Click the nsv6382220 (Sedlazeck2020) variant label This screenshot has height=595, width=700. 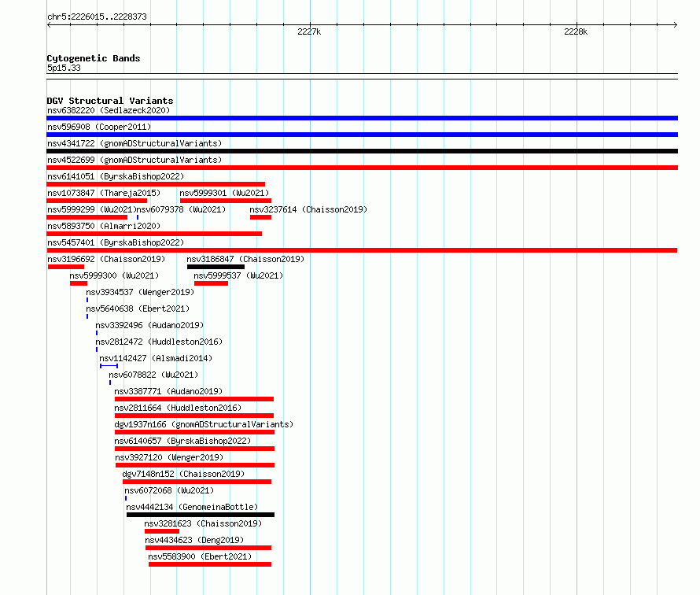click(x=109, y=110)
